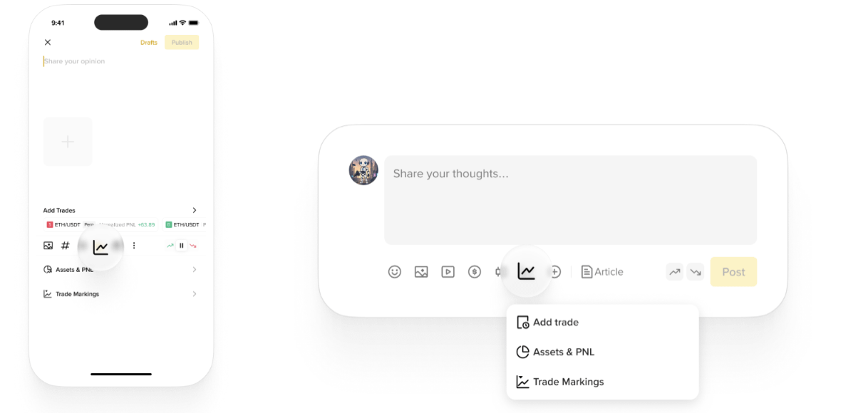Click the video icon in the post toolbar
This screenshot has width=868, height=413.
pos(448,271)
